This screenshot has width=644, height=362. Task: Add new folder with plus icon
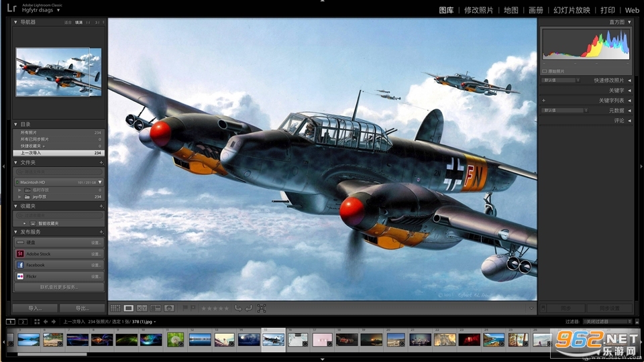tap(101, 162)
